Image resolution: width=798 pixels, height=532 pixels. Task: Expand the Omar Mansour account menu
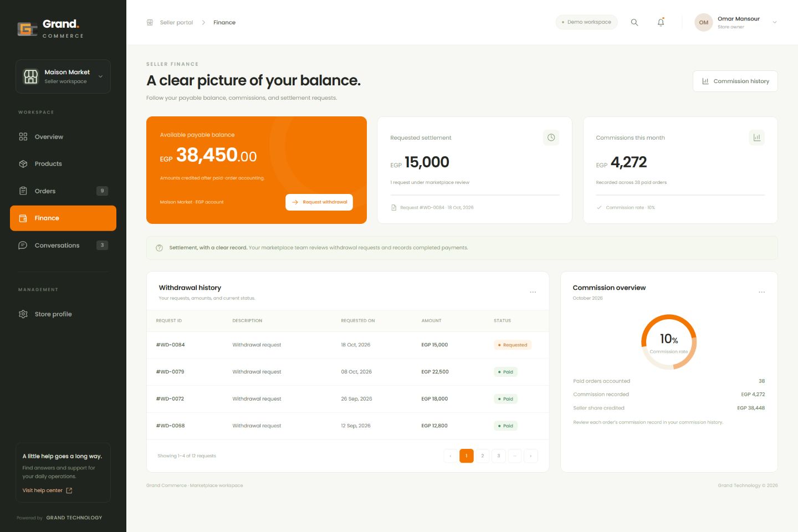pyautogui.click(x=775, y=22)
